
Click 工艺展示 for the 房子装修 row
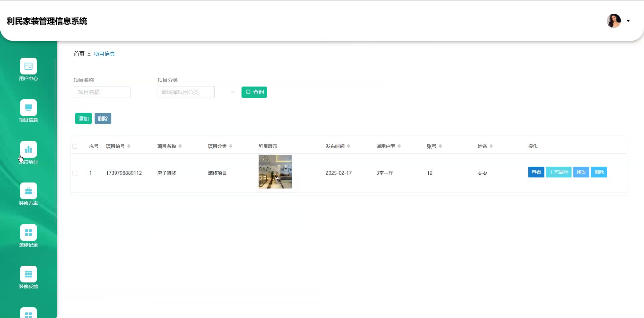559,172
